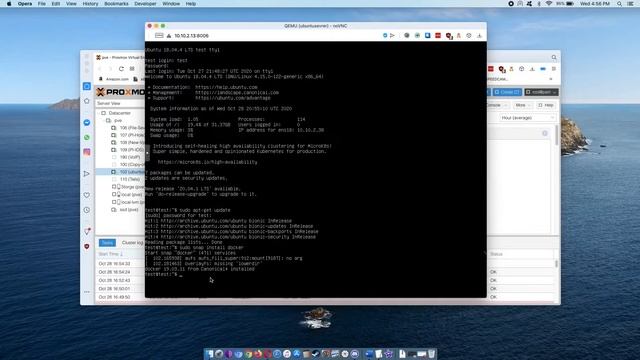Open the Wi-Fi status menu

coord(549,4)
